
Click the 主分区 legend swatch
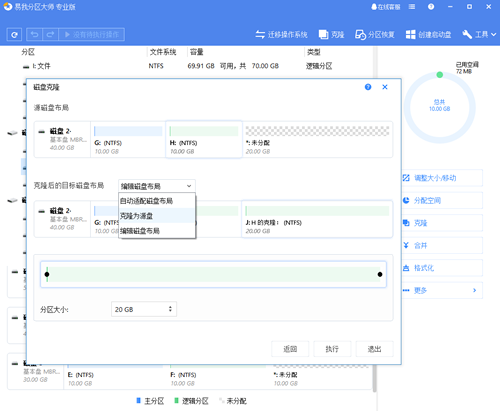[139, 400]
